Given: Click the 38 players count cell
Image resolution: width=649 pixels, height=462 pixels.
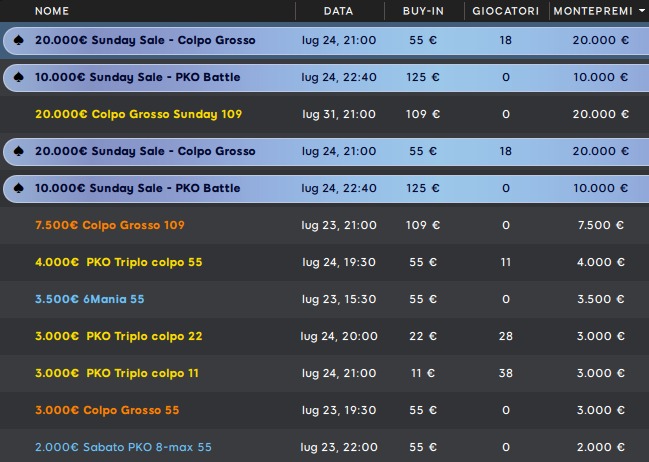Looking at the screenshot, I should coord(505,374).
